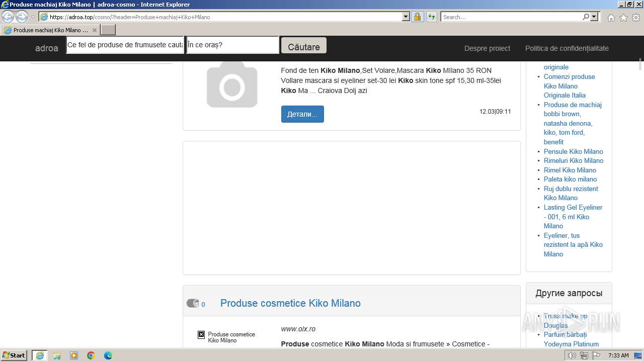Screen dimensions: 644x362
Task: Open Google Chrome taskbar icon
Action: (x=91, y=355)
